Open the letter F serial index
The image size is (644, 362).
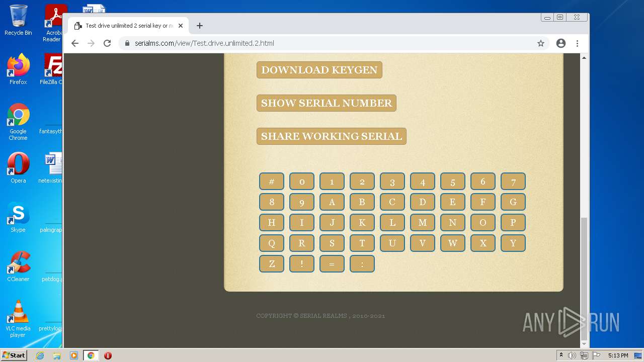coord(483,202)
